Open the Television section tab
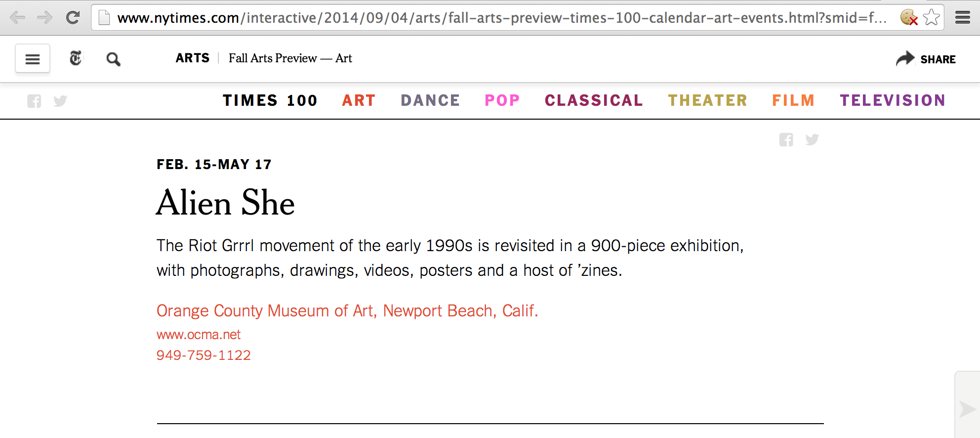This screenshot has height=438, width=980. [893, 100]
